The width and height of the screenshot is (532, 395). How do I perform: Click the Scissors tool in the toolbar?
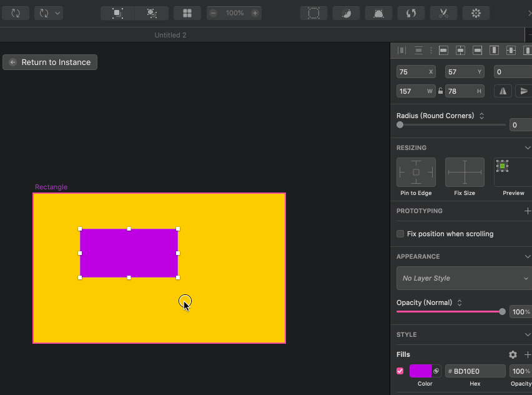pyautogui.click(x=443, y=13)
